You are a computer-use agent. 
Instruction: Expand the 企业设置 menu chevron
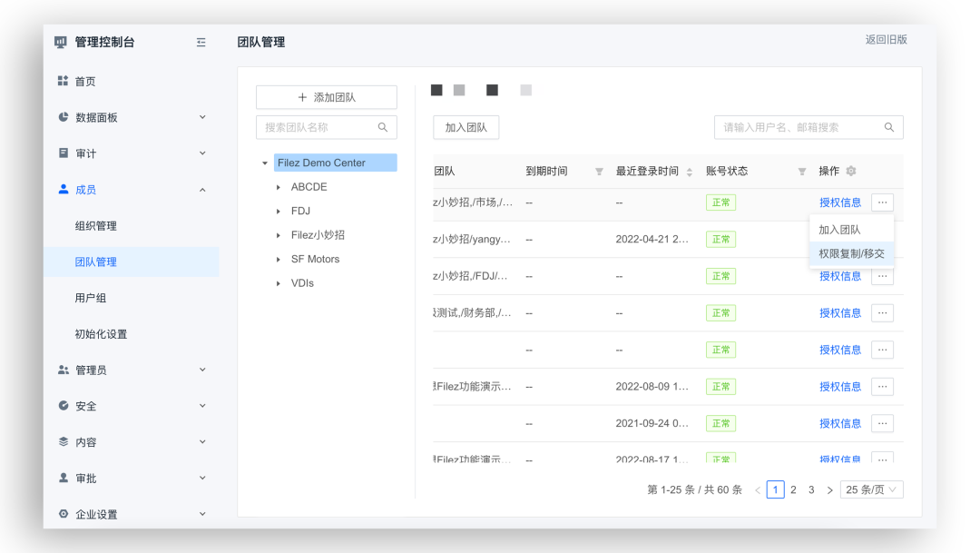202,514
